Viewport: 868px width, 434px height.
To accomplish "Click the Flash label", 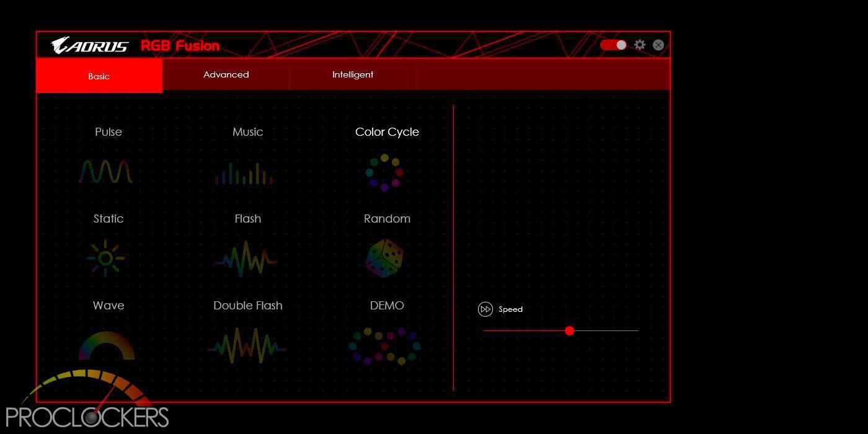I will [247, 219].
